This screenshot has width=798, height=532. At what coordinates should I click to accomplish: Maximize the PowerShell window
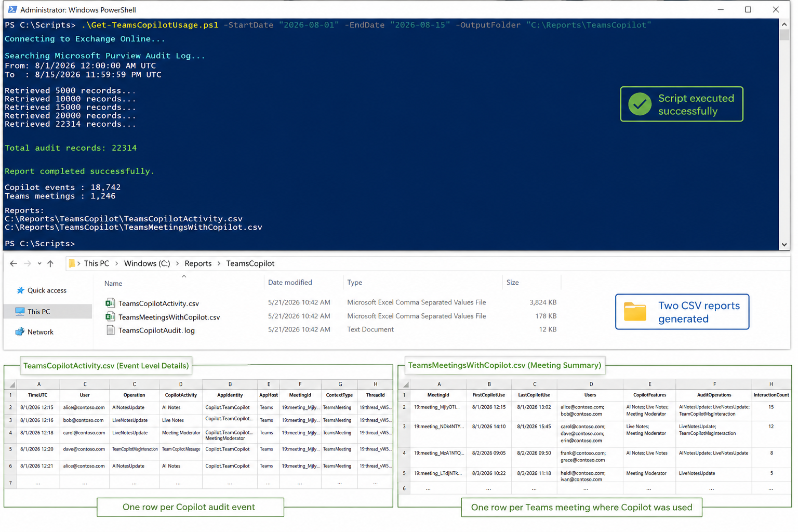tap(748, 9)
